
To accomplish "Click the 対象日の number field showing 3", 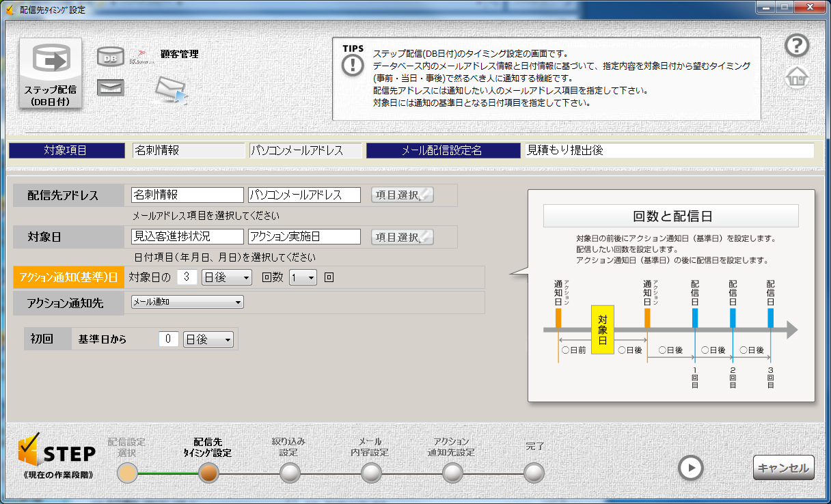I will [187, 277].
